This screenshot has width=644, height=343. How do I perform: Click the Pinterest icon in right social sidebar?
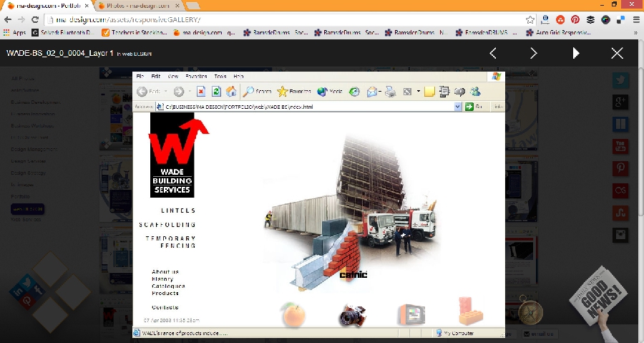(620, 168)
